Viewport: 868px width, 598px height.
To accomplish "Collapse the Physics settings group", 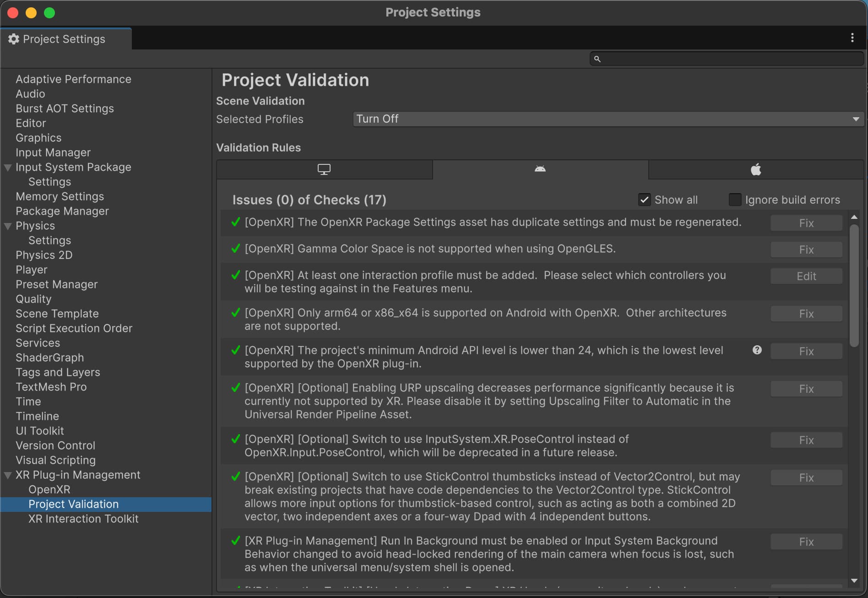I will coord(8,226).
